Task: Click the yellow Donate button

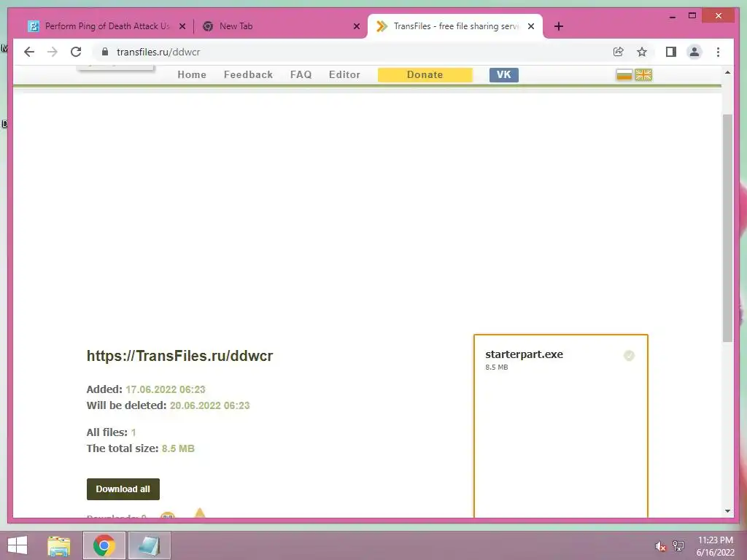Action: (x=425, y=75)
